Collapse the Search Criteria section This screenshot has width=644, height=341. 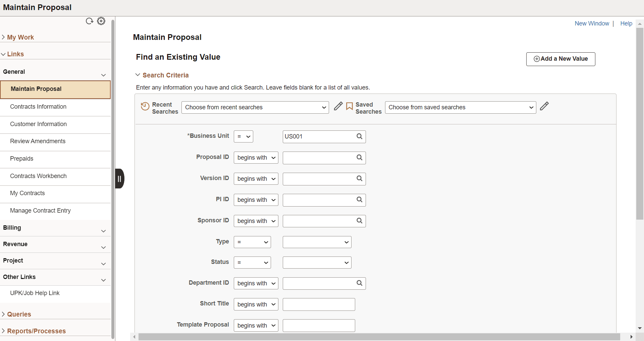[x=138, y=75]
